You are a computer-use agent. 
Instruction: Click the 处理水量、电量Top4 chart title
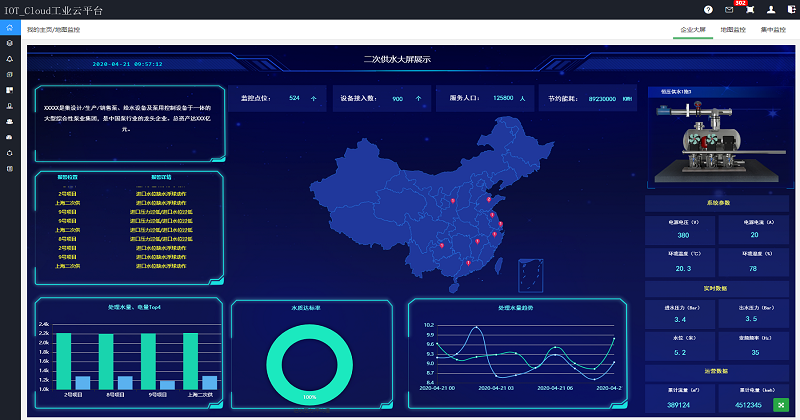(134, 307)
